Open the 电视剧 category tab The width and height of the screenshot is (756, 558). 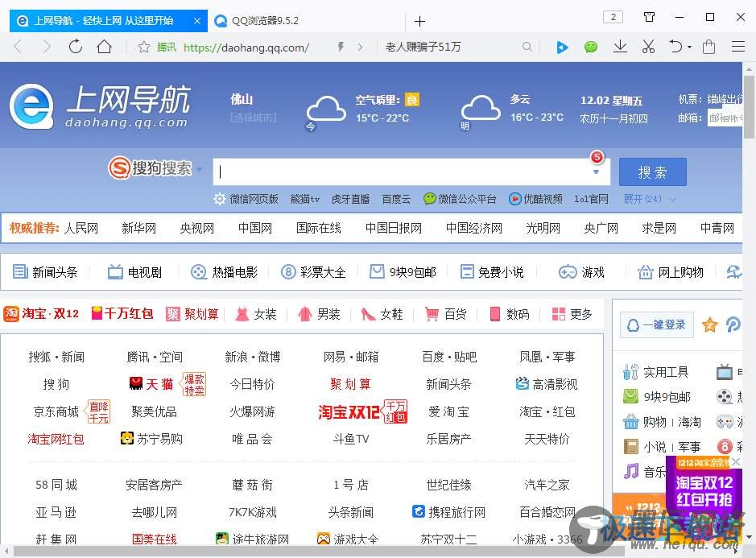(x=134, y=272)
